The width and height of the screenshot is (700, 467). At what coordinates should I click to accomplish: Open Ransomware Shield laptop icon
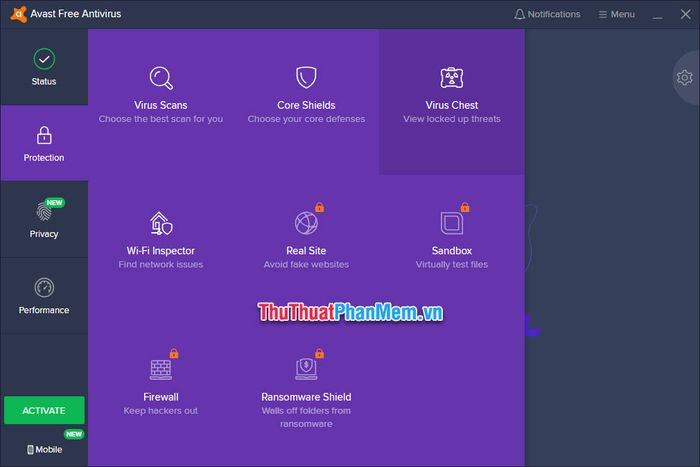pos(306,369)
